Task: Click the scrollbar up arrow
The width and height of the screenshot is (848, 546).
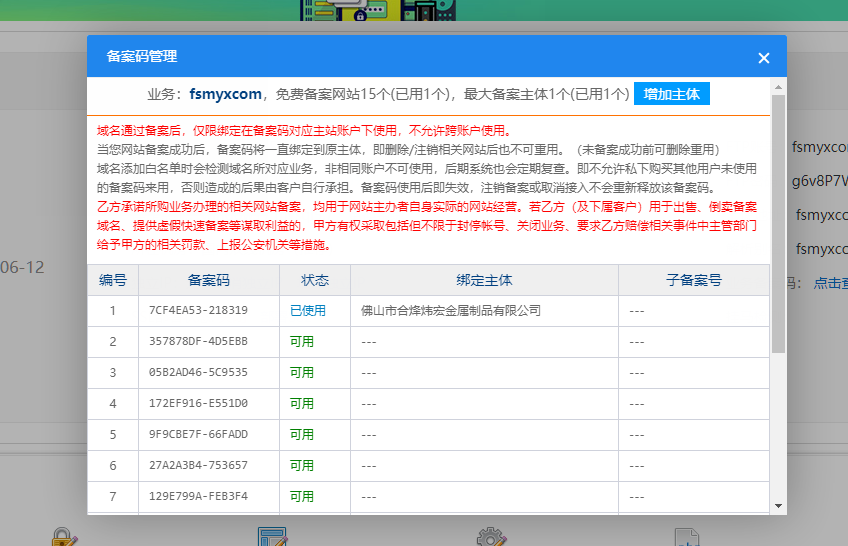Action: (779, 87)
